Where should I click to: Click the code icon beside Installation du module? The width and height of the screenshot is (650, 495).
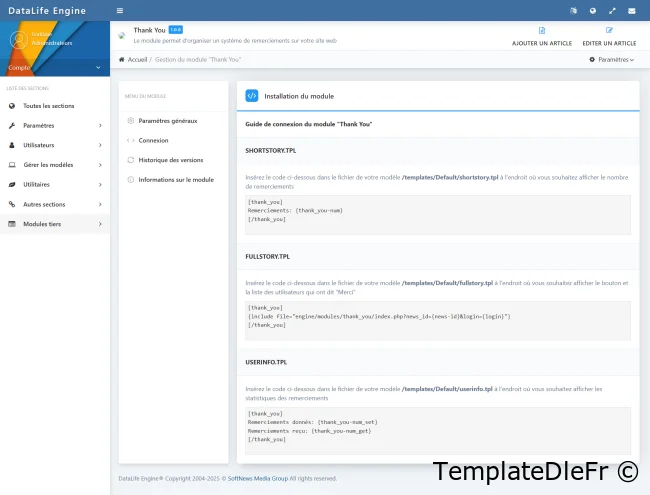click(x=252, y=96)
